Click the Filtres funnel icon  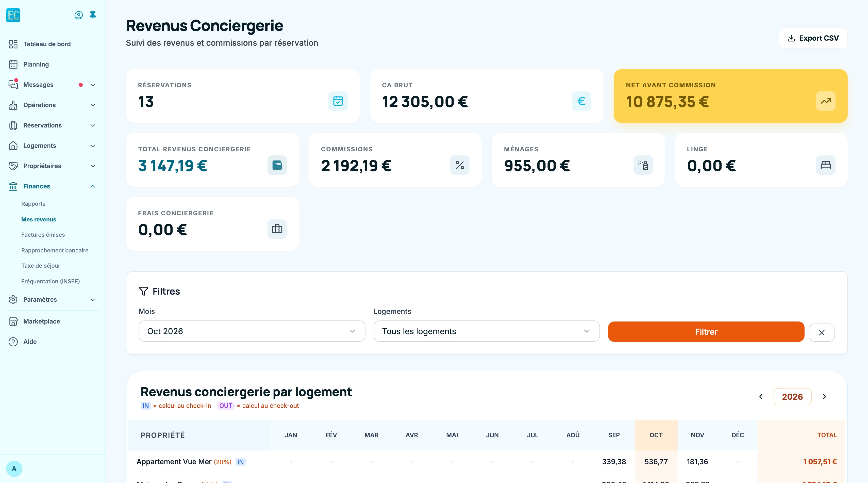click(144, 291)
